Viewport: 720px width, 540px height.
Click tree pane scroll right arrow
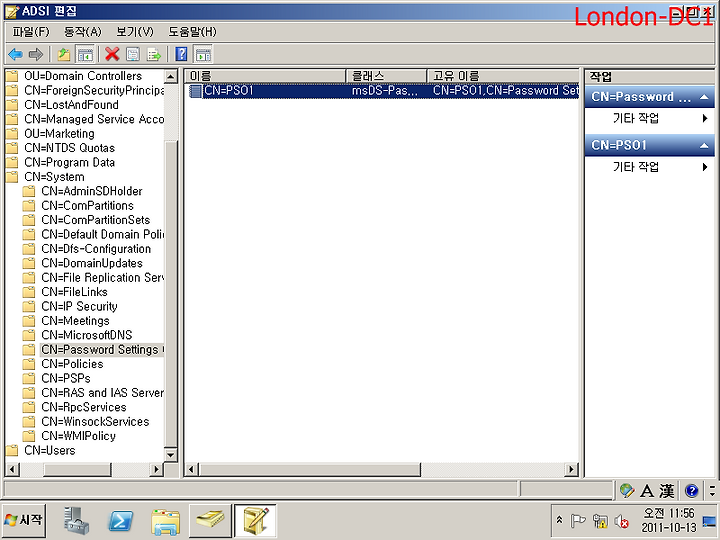click(x=157, y=469)
